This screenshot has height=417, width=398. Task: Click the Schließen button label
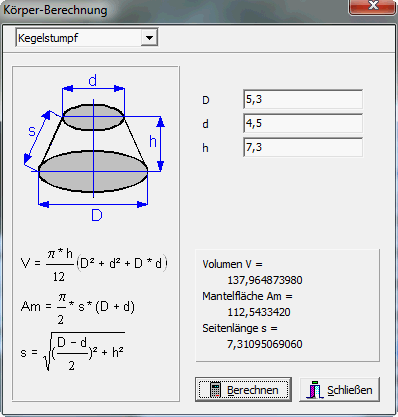350,390
